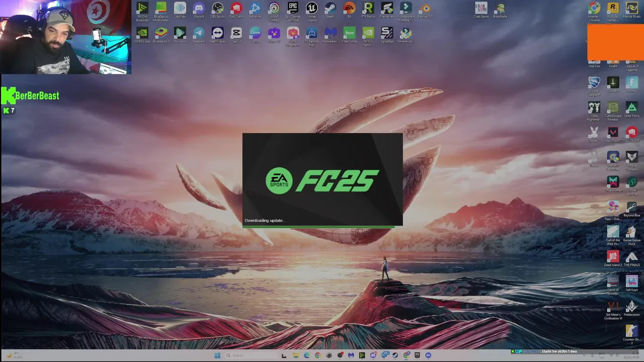
Task: Launch Marvel Rivals from the desktop
Action: point(632,11)
